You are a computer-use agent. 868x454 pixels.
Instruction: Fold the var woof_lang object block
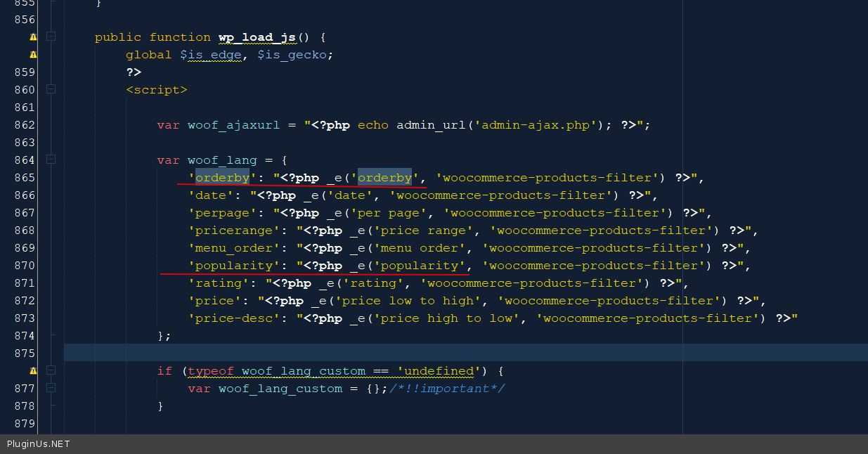click(x=51, y=160)
